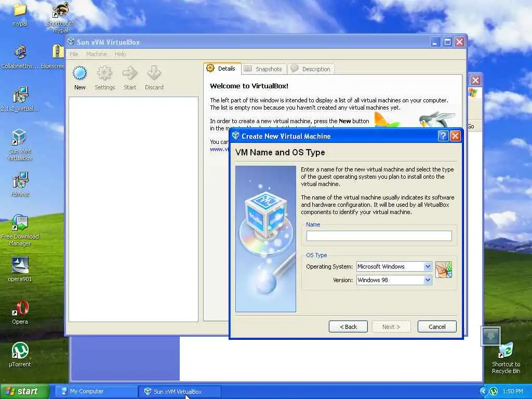Click the Windows OS type logo icon
532x399 pixels.
(444, 270)
